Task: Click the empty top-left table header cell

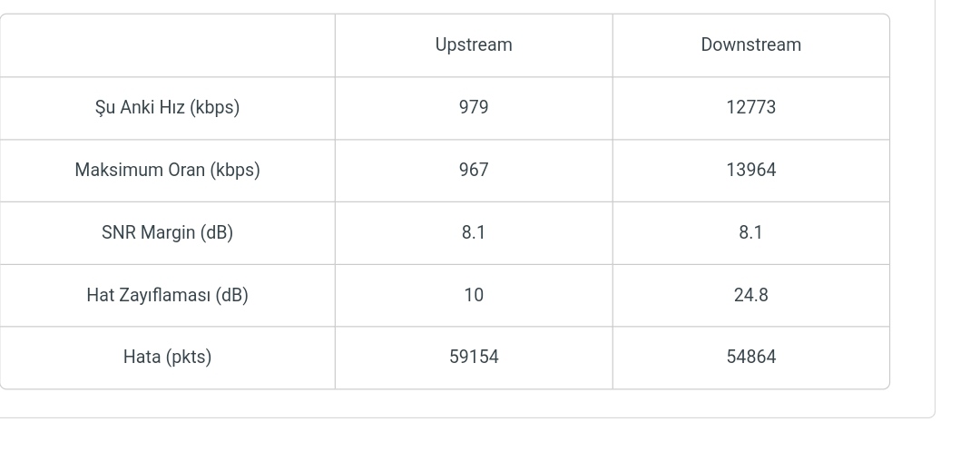Action: click(x=167, y=45)
